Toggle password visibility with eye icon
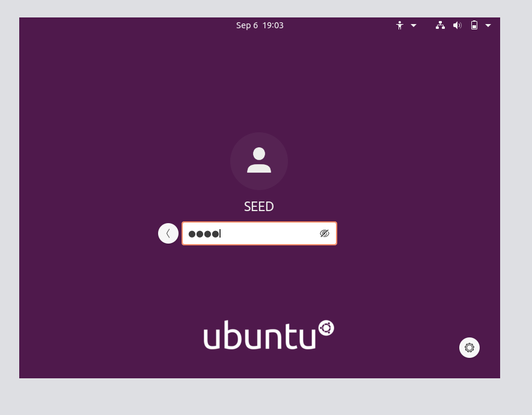Screen dimensions: 532x415 (325, 233)
